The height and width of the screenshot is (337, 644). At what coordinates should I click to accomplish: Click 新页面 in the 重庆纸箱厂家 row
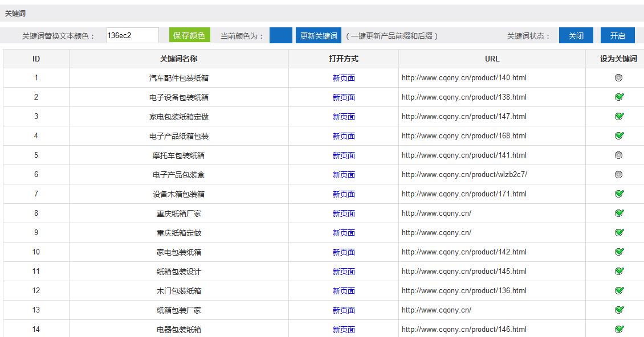344,213
